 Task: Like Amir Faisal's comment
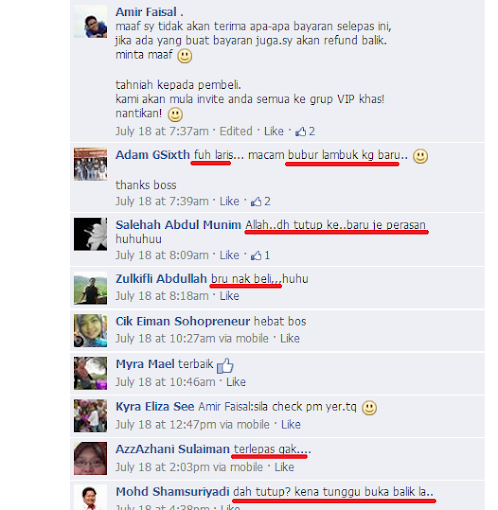pos(274,131)
